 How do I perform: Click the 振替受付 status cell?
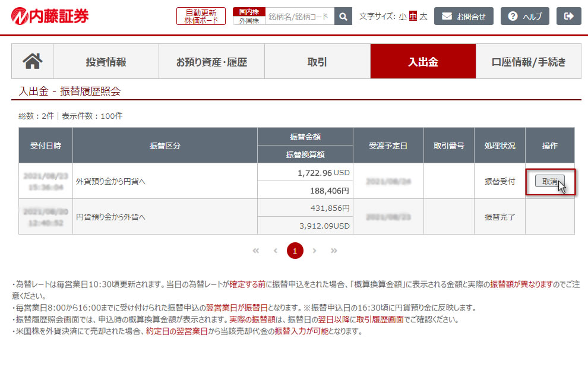pyautogui.click(x=500, y=181)
